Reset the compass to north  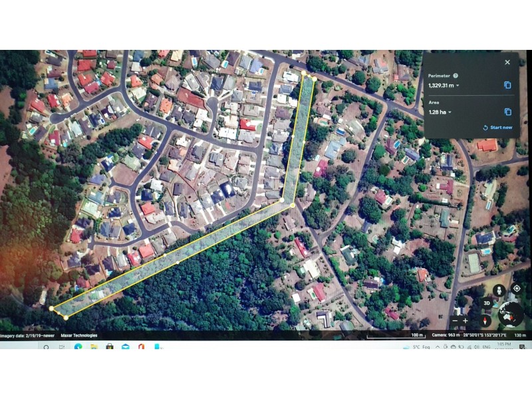tap(485, 321)
